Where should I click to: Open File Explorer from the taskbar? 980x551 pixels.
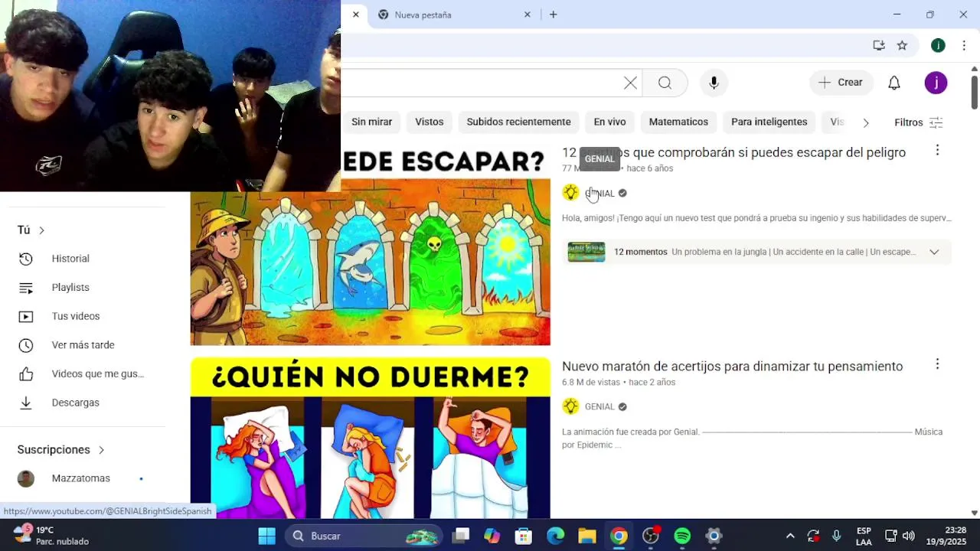point(587,536)
